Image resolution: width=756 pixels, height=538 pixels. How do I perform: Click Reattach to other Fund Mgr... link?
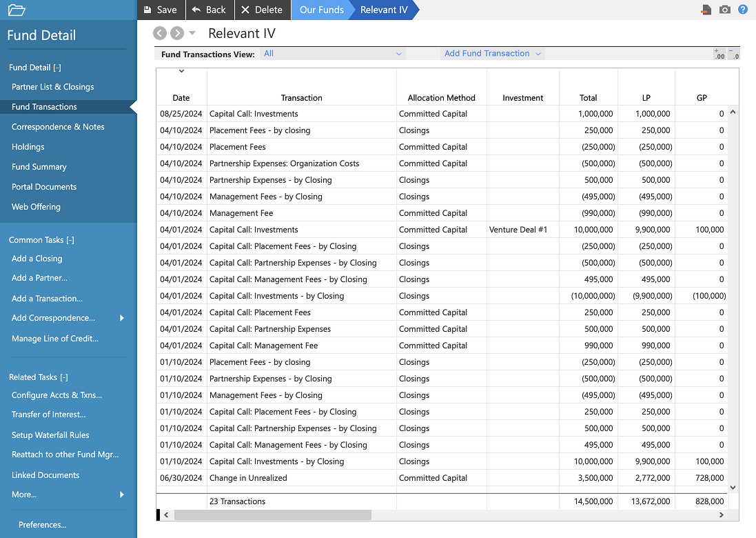click(x=65, y=455)
